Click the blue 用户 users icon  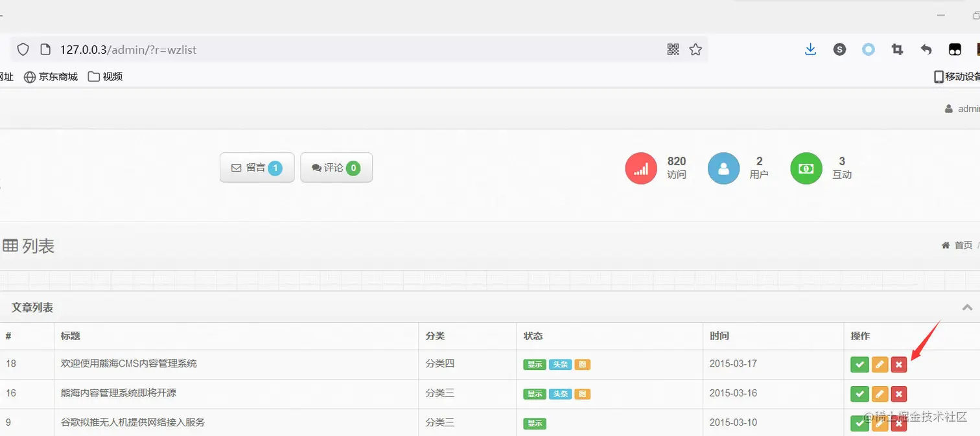[723, 168]
